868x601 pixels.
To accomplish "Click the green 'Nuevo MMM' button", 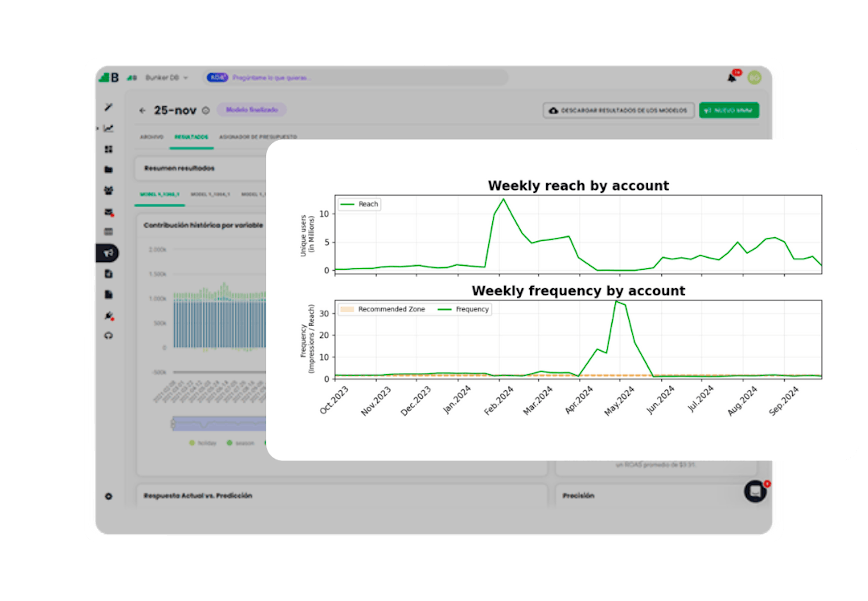I will (x=729, y=110).
